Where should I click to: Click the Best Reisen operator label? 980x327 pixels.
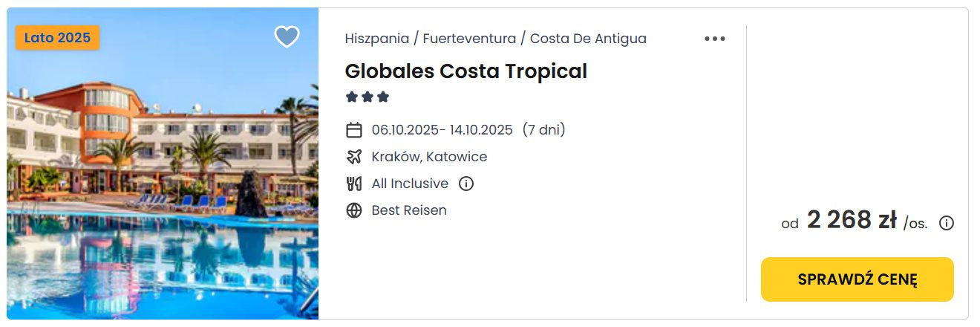(x=409, y=210)
